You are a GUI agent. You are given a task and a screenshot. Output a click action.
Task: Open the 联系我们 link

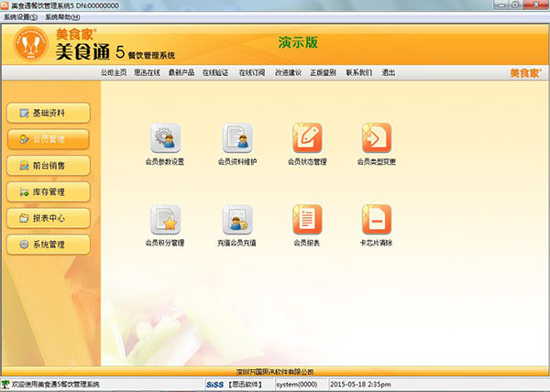[x=359, y=72]
